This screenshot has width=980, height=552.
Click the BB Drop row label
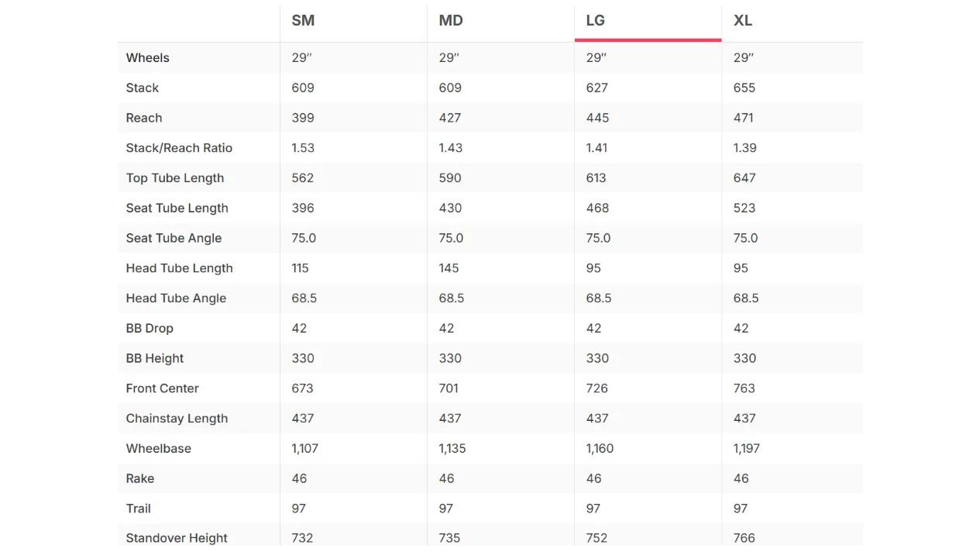(x=150, y=328)
